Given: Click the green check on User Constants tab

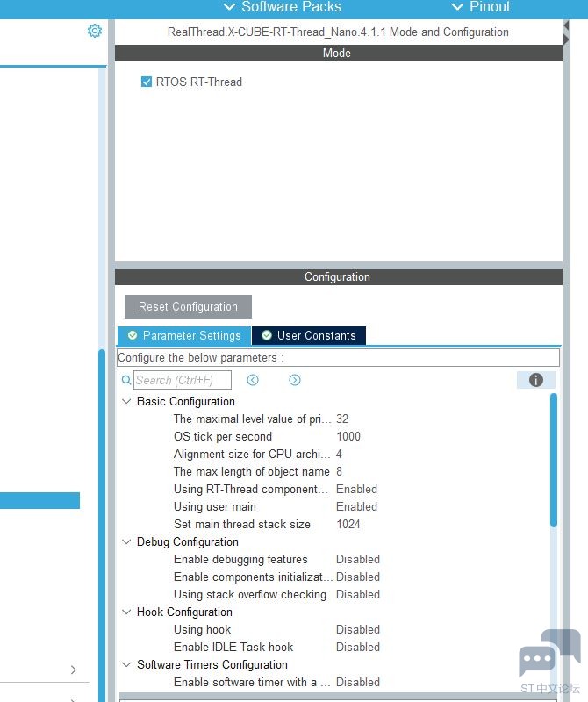Looking at the screenshot, I should tap(267, 335).
